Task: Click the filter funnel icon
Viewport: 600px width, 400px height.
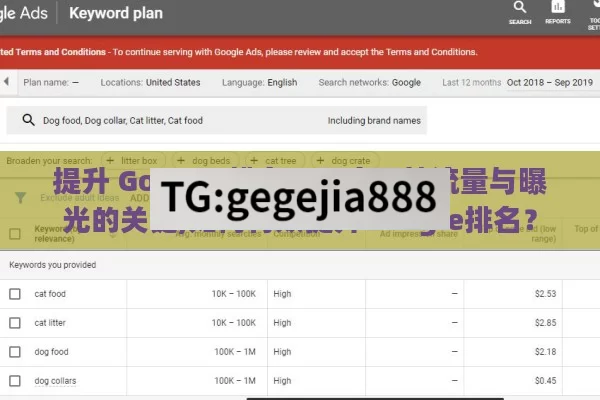Action: [x=20, y=198]
